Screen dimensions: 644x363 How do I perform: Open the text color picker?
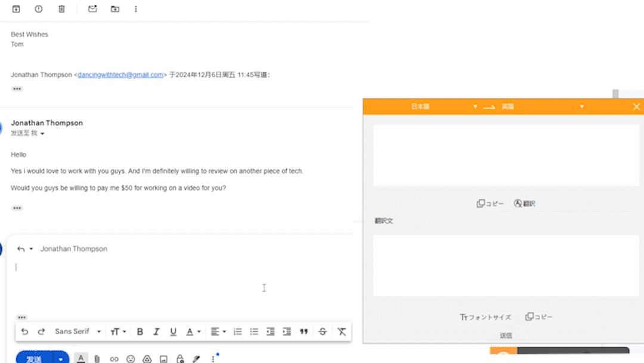[193, 331]
